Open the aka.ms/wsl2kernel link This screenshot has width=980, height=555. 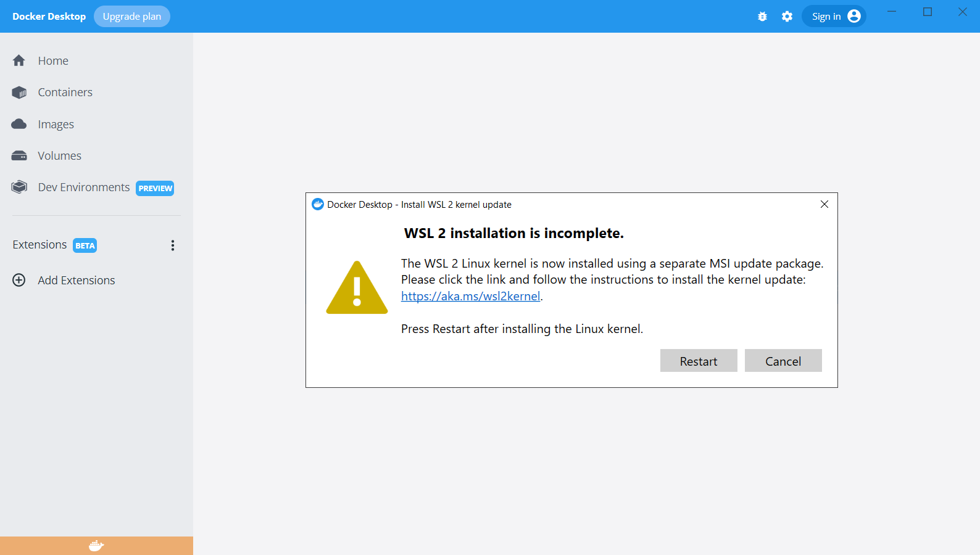coord(470,296)
